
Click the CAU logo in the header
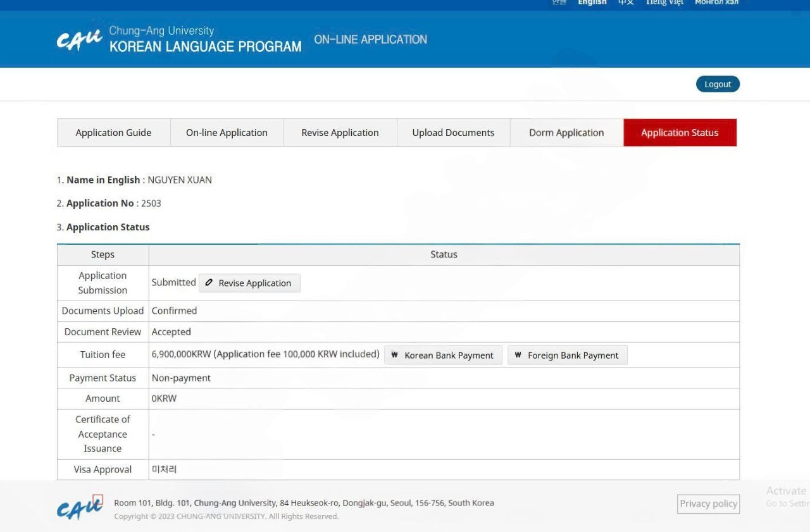pos(79,40)
